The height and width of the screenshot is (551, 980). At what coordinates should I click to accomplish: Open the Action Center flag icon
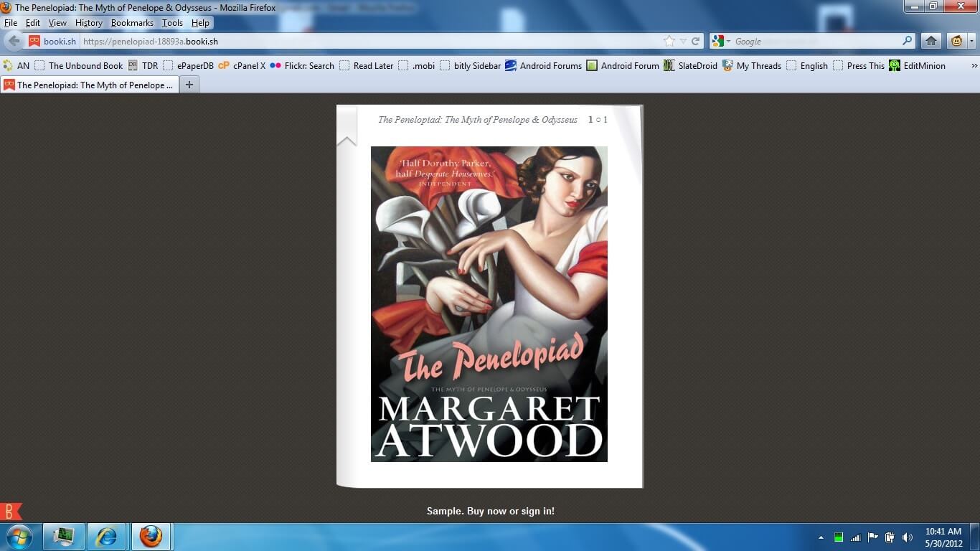(873, 537)
